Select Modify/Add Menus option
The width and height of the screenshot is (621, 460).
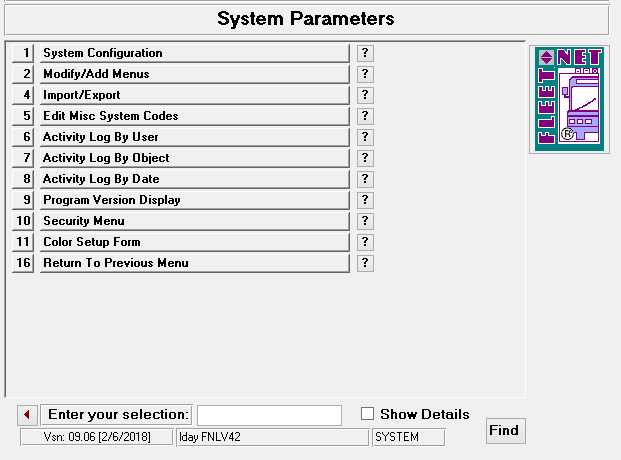coord(194,74)
